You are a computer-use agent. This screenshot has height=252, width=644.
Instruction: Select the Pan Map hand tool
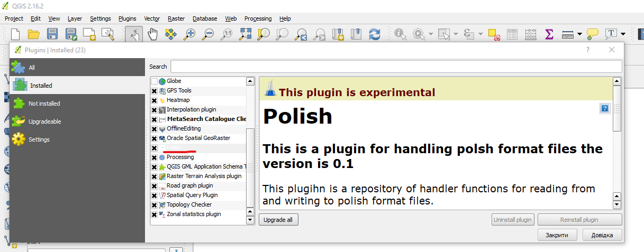coord(152,34)
